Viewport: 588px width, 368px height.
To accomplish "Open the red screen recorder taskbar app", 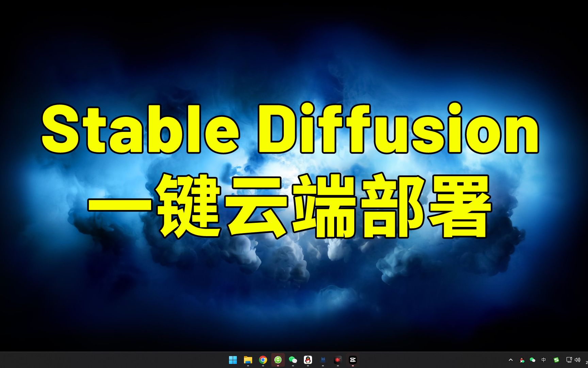I will (x=338, y=360).
